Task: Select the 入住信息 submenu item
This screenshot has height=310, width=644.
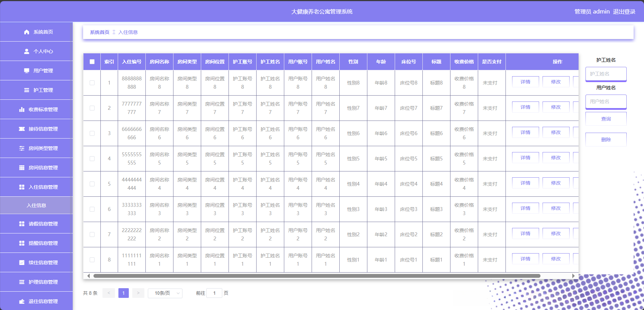Action: click(x=36, y=205)
